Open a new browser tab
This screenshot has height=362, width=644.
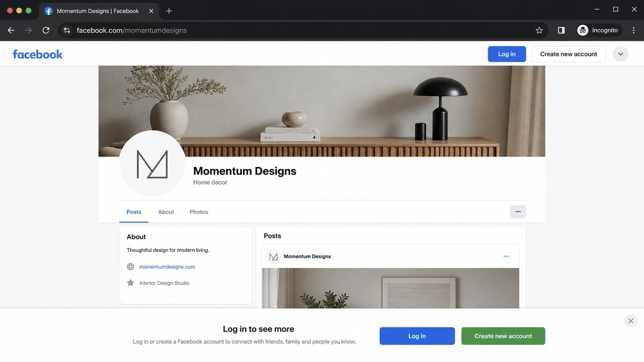169,11
